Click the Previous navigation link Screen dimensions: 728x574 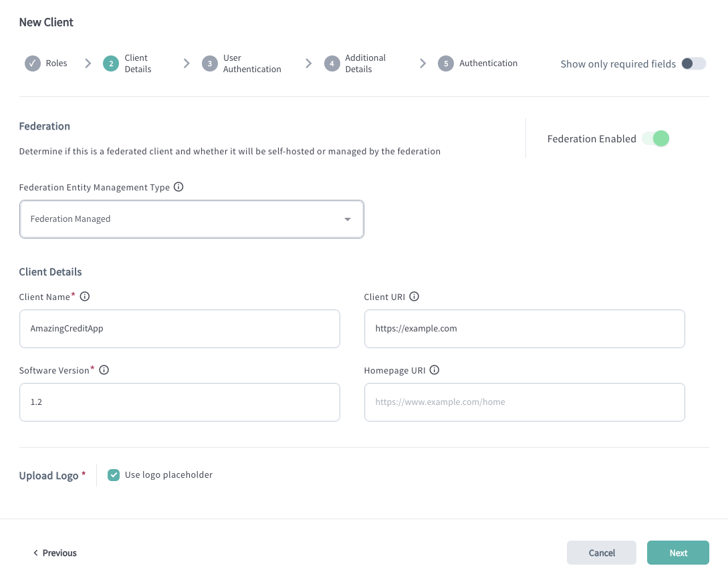(54, 553)
